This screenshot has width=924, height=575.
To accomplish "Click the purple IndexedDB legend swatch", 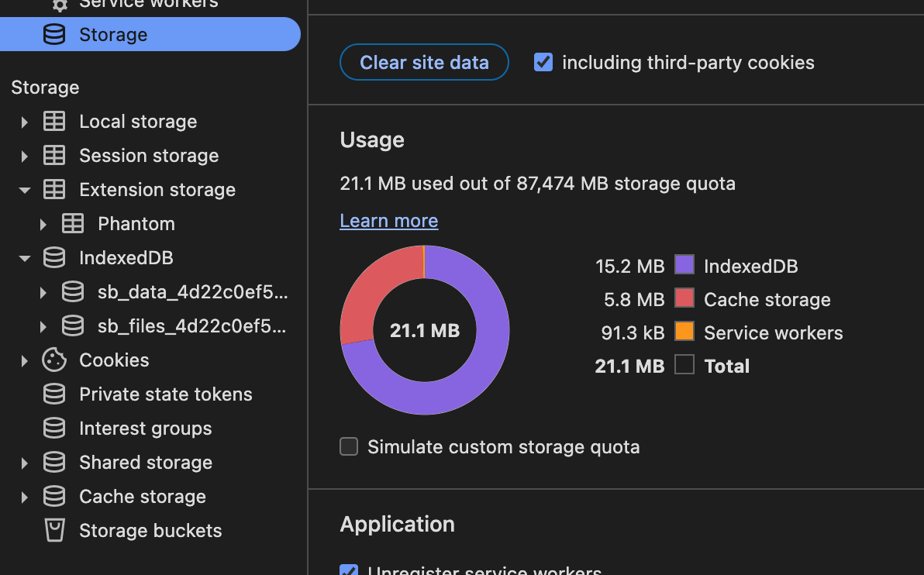I will click(x=684, y=265).
